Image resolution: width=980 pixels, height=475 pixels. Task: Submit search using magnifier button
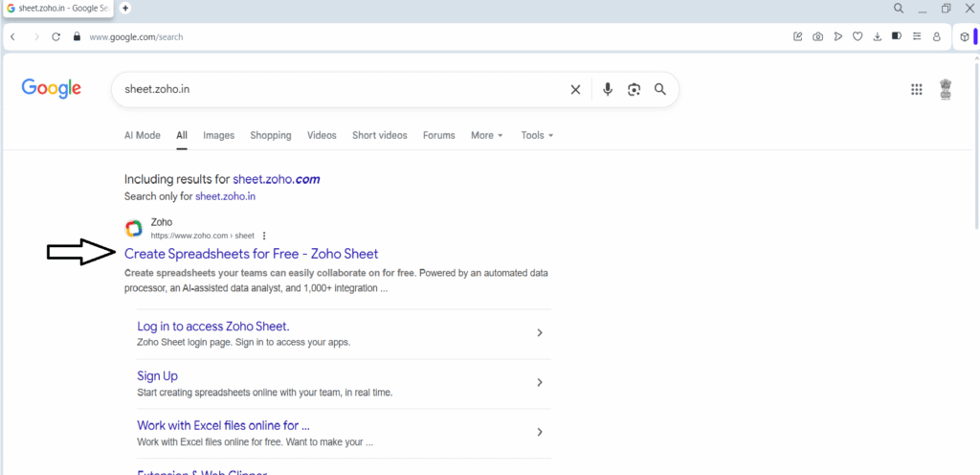[660, 89]
